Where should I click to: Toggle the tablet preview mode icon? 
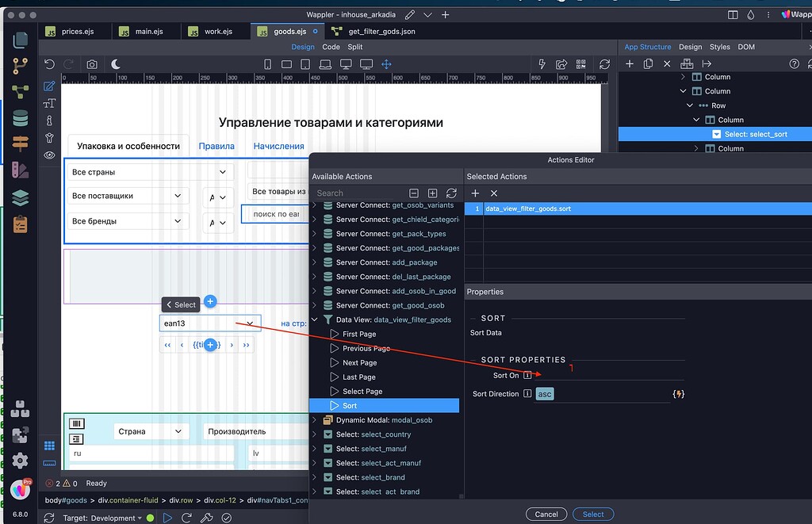pyautogui.click(x=305, y=63)
